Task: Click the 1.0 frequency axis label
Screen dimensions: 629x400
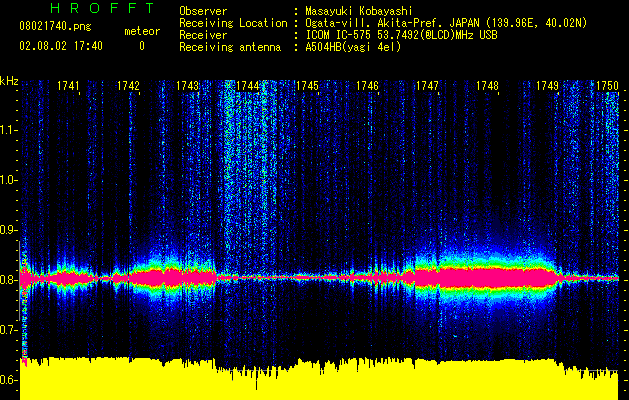Action: pyautogui.click(x=8, y=180)
